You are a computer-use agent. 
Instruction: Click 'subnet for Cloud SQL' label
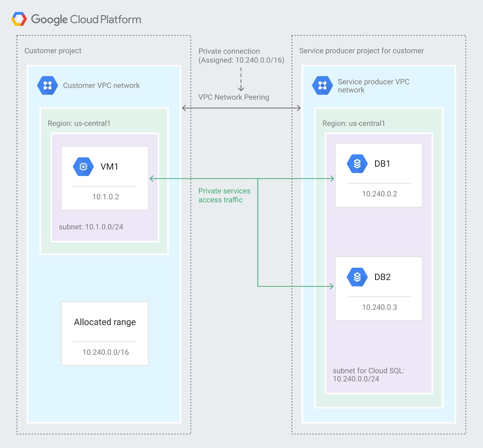pos(369,375)
